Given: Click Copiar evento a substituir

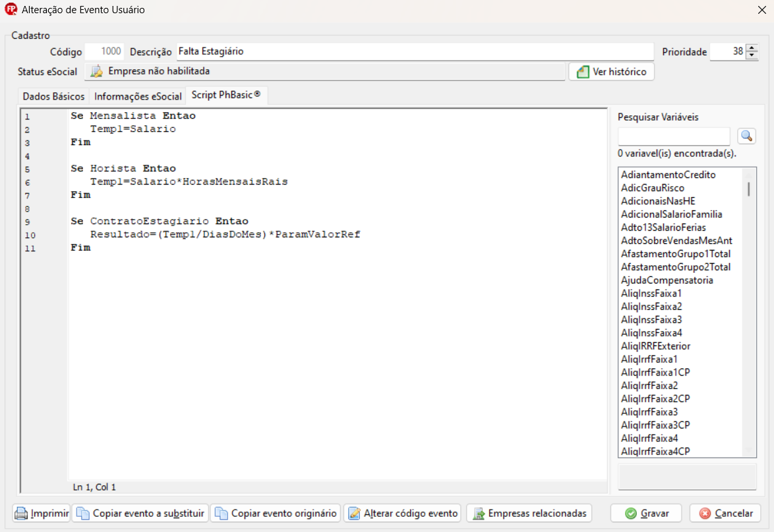Looking at the screenshot, I should [140, 514].
